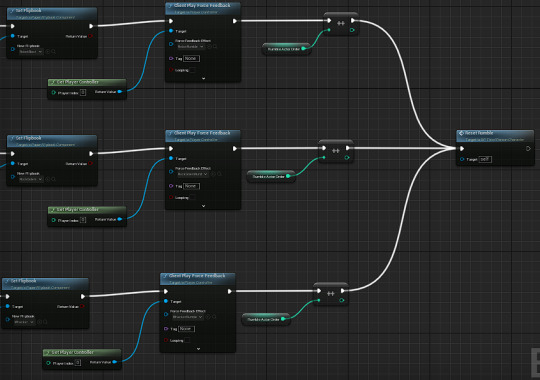Click Tag input field on top Client Play Force Feedback
The height and width of the screenshot is (380, 540).
[191, 59]
